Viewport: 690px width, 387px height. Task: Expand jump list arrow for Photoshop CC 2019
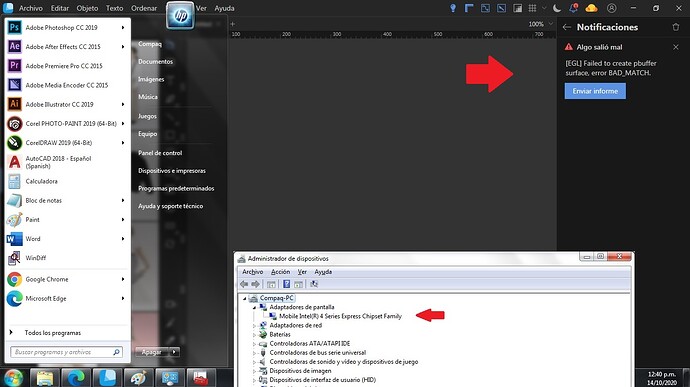(123, 27)
